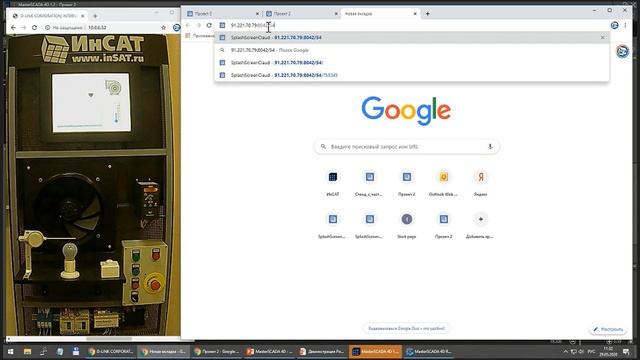The image size is (640, 360).
Task: Click the Google search input field
Action: pyautogui.click(x=407, y=147)
